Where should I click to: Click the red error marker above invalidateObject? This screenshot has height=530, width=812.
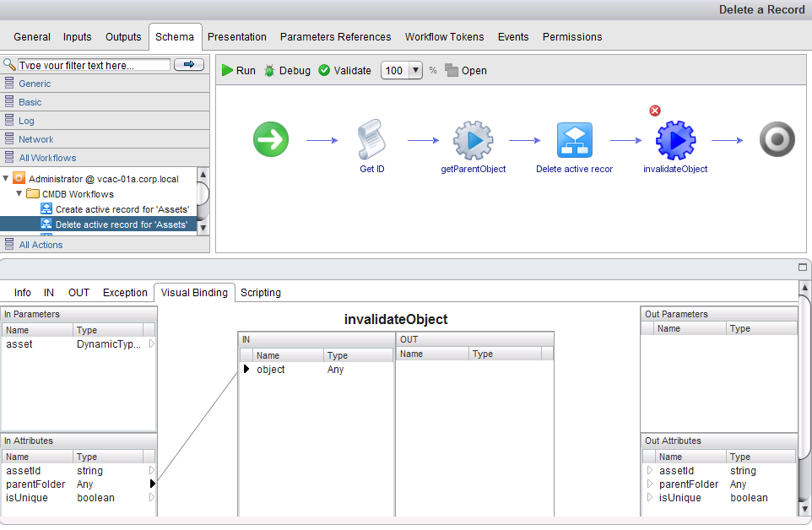(x=655, y=111)
